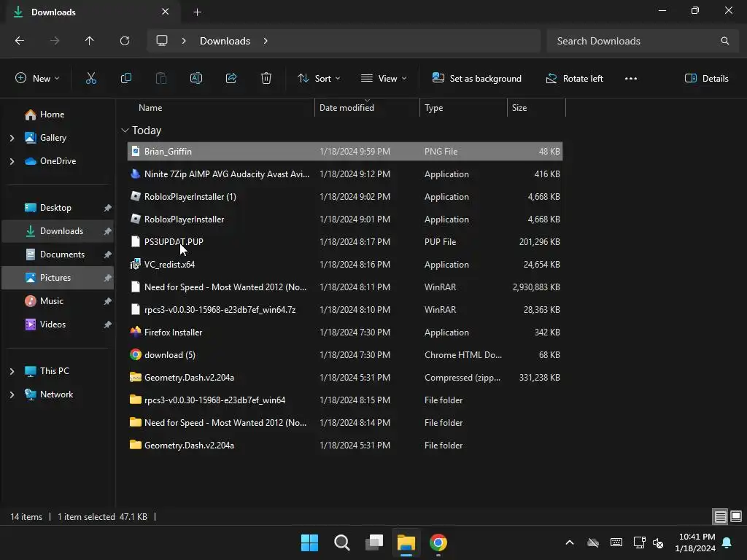Click the OneDrive cloud tray icon
The image size is (747, 560).
[593, 542]
